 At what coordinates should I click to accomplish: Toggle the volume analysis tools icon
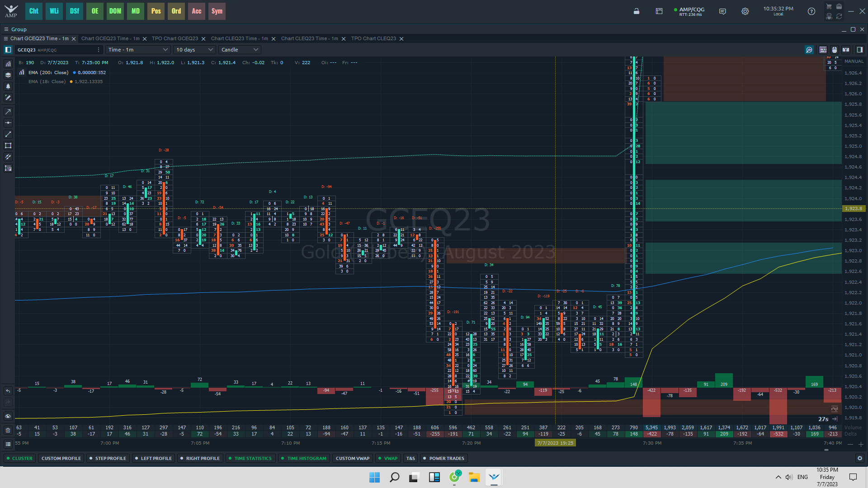click(809, 50)
